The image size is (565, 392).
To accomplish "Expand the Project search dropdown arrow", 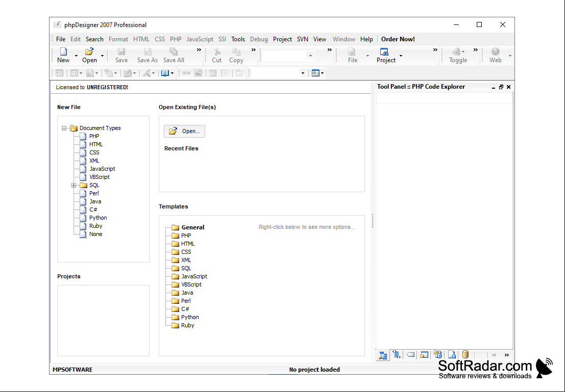I will [401, 56].
